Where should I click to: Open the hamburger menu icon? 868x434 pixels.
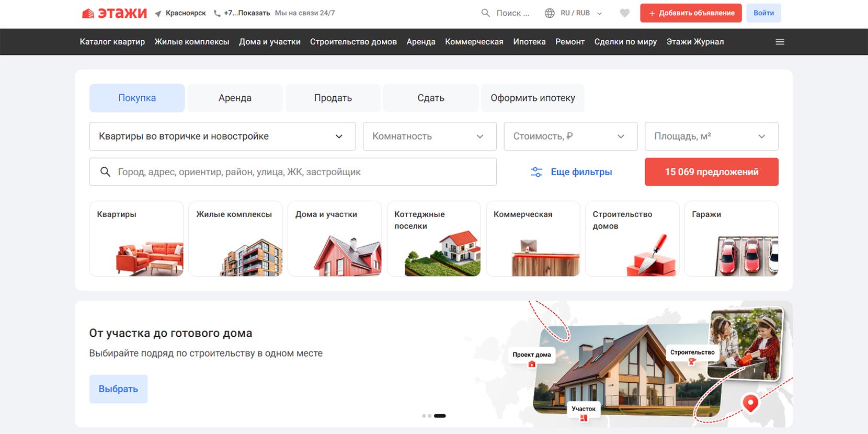point(780,42)
